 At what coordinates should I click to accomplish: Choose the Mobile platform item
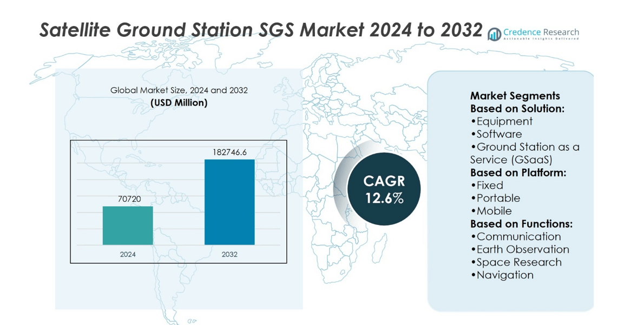click(x=494, y=211)
